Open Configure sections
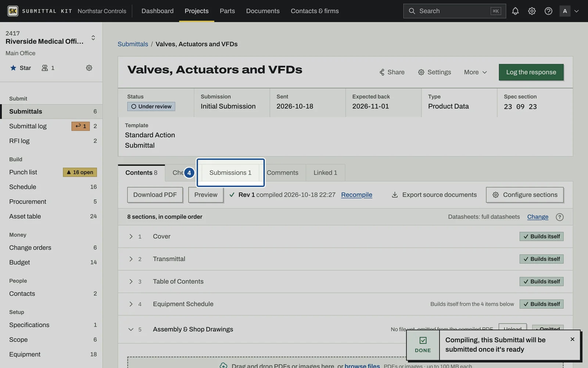Screen dimensions: 588x368 [524, 195]
